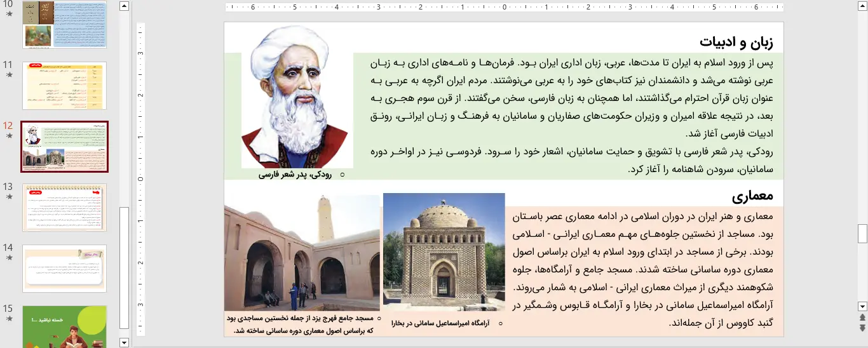Click the animation star icon under slide 15
The width and height of the screenshot is (868, 348).
pos(9,318)
